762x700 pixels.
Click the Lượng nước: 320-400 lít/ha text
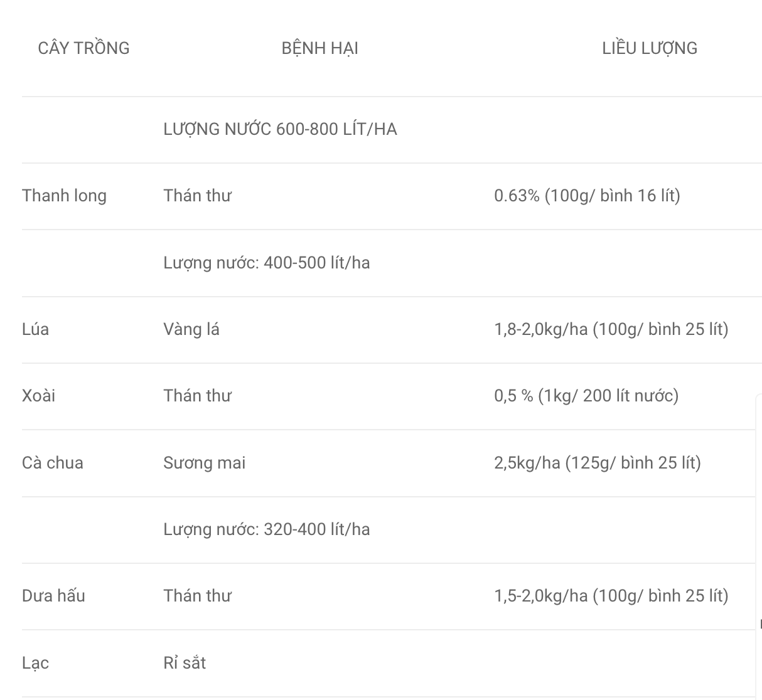(266, 529)
